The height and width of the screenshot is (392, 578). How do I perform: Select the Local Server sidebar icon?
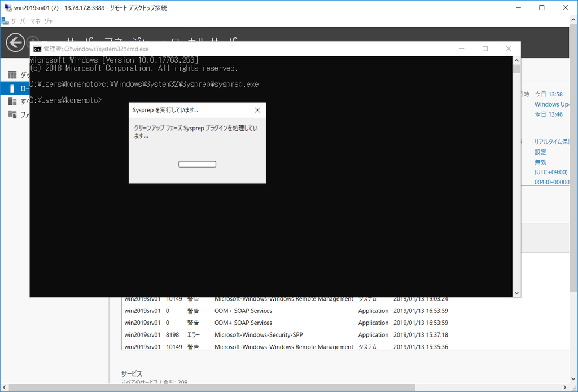pyautogui.click(x=12, y=89)
